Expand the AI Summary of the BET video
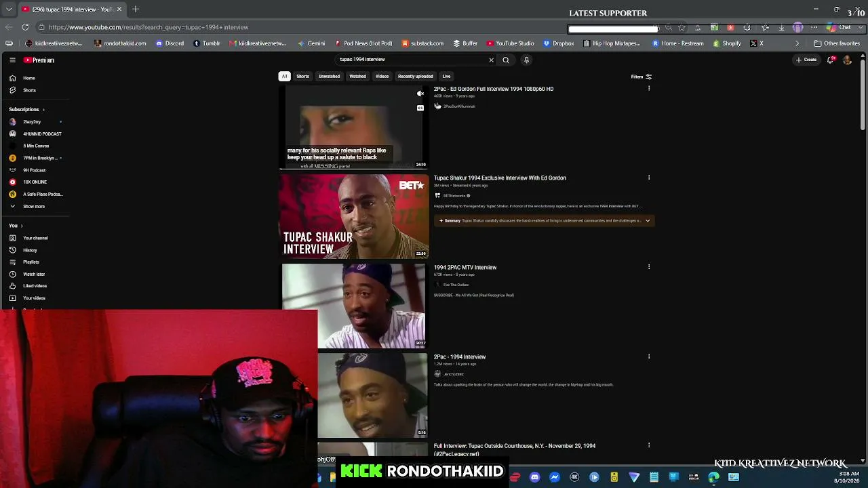 coord(544,221)
